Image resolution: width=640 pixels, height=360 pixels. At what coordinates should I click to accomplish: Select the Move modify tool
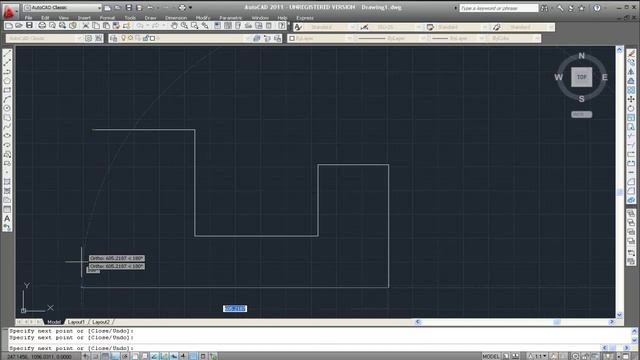(x=631, y=99)
